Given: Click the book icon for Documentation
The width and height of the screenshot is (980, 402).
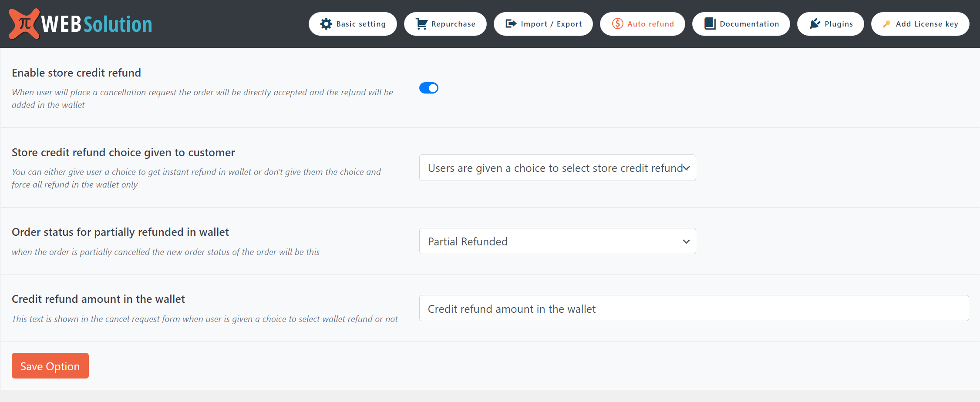Looking at the screenshot, I should tap(710, 24).
